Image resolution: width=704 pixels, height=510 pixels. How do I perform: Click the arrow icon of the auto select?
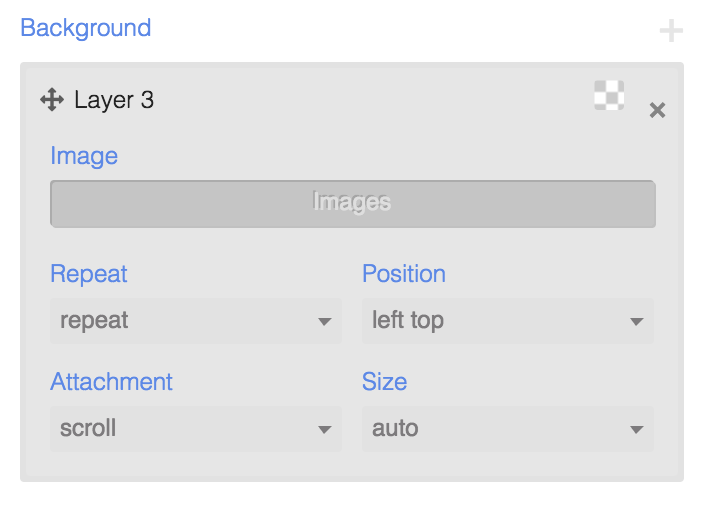pos(637,430)
